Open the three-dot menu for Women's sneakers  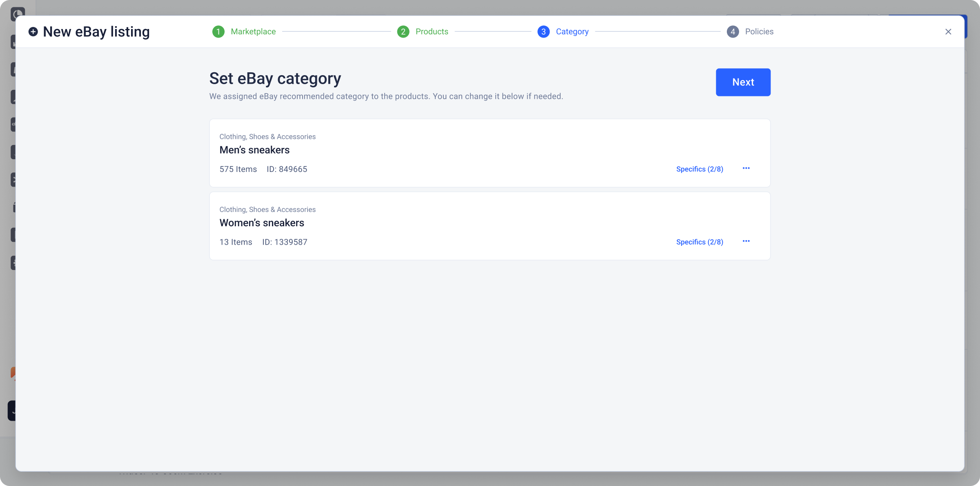(x=746, y=241)
